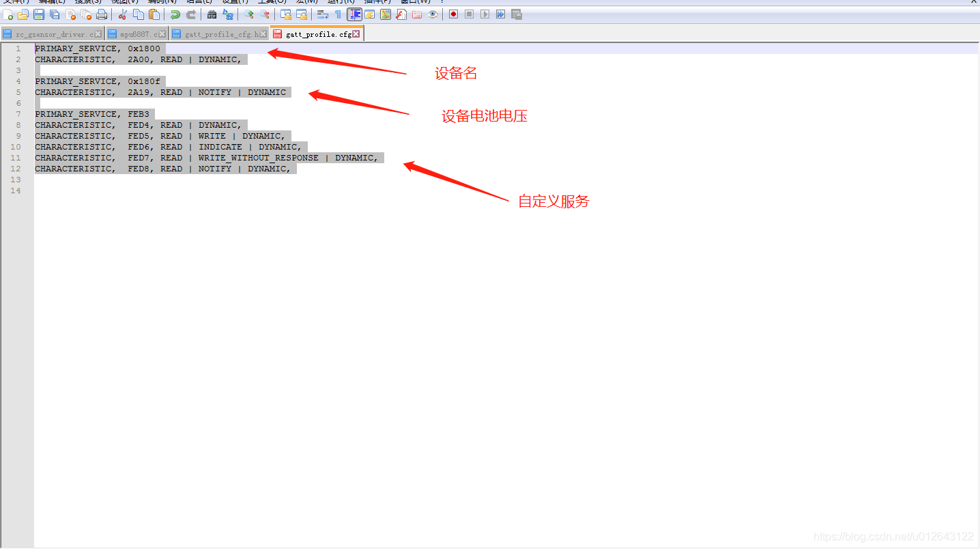Show all characters with pilcrow icon

[x=338, y=14]
